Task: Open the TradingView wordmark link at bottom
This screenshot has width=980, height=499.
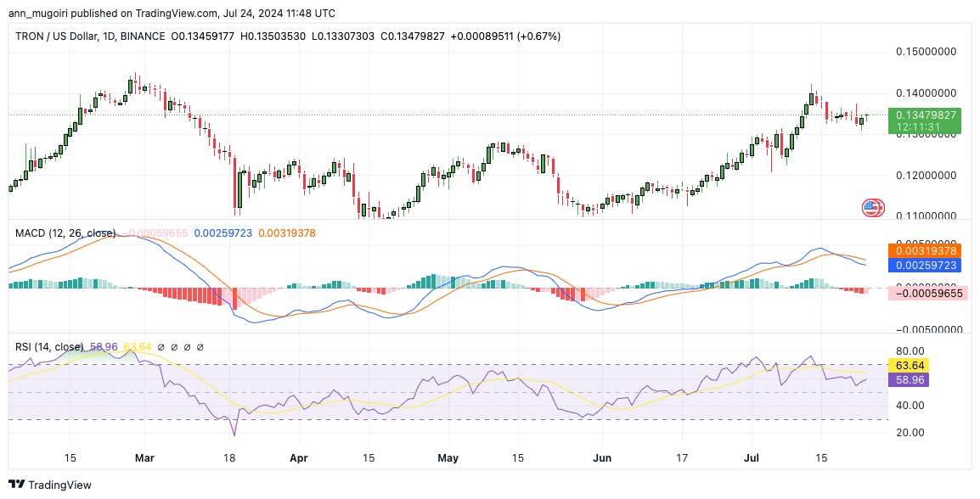Action: click(x=60, y=485)
